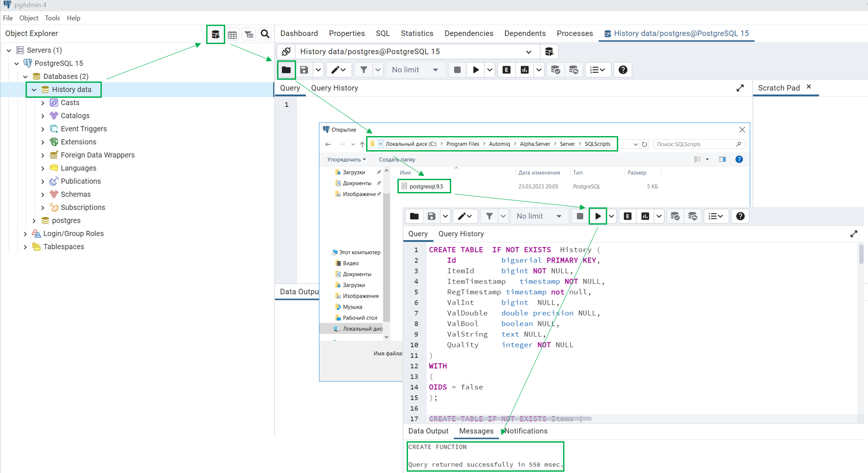Toggle preview pane icon in file dialog

(x=722, y=159)
